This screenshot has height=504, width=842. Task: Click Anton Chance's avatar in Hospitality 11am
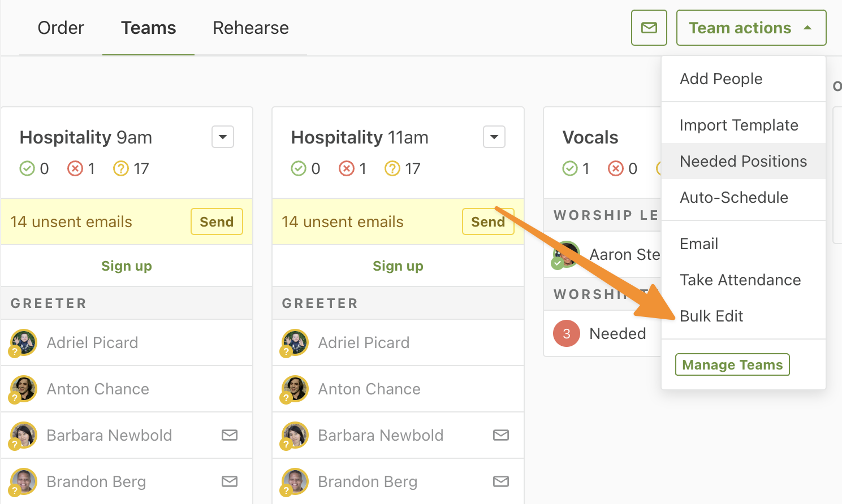295,389
